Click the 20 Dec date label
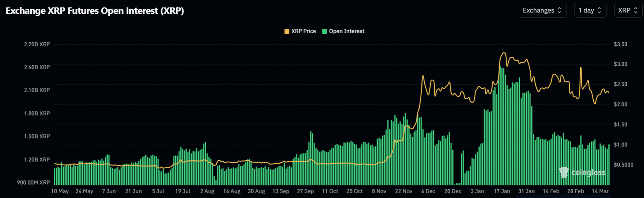The image size is (644, 198). tap(452, 191)
